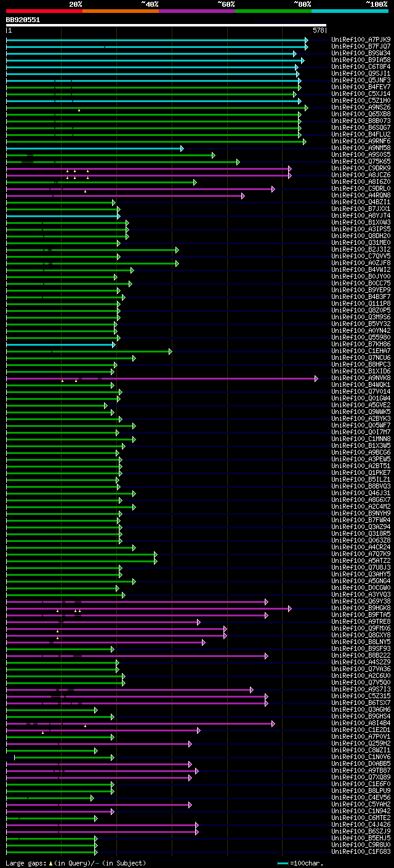Select the UniRef100_Q5JNF3 label
Image resolution: width=394 pixels, height=868 pixels.
pyautogui.click(x=361, y=81)
